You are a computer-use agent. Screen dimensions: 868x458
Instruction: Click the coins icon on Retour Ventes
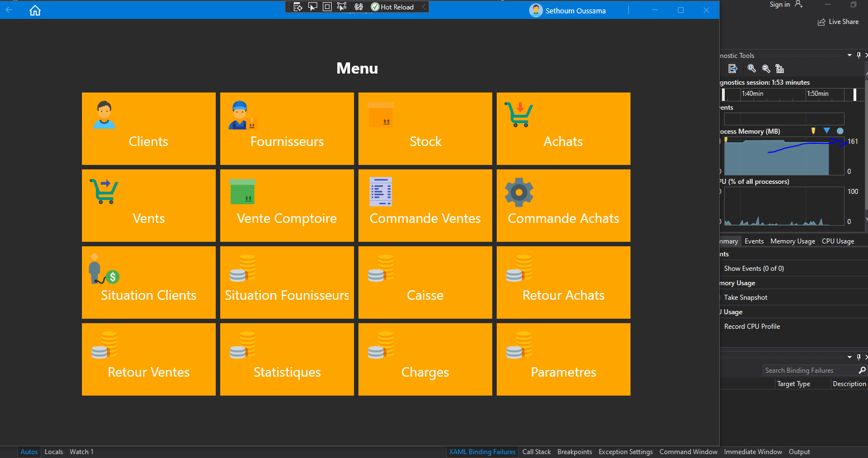(x=104, y=345)
